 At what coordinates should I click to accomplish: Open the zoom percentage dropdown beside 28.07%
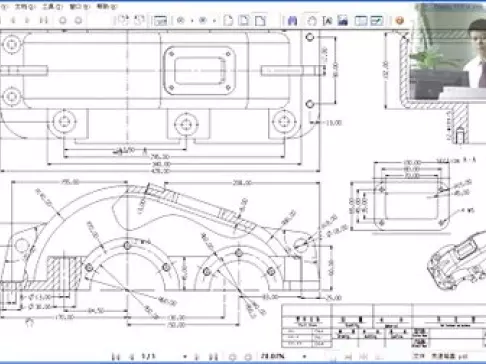304,357
